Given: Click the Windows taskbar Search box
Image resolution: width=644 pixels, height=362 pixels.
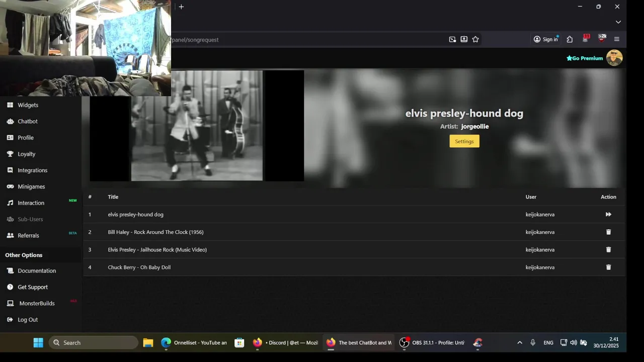Looking at the screenshot, I should [x=94, y=343].
